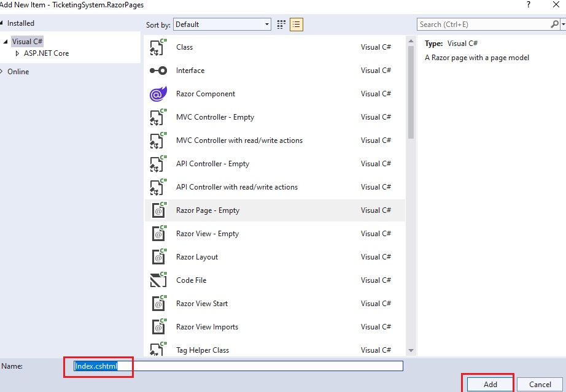Focus the Name input field
The height and width of the screenshot is (392, 566).
(x=238, y=366)
